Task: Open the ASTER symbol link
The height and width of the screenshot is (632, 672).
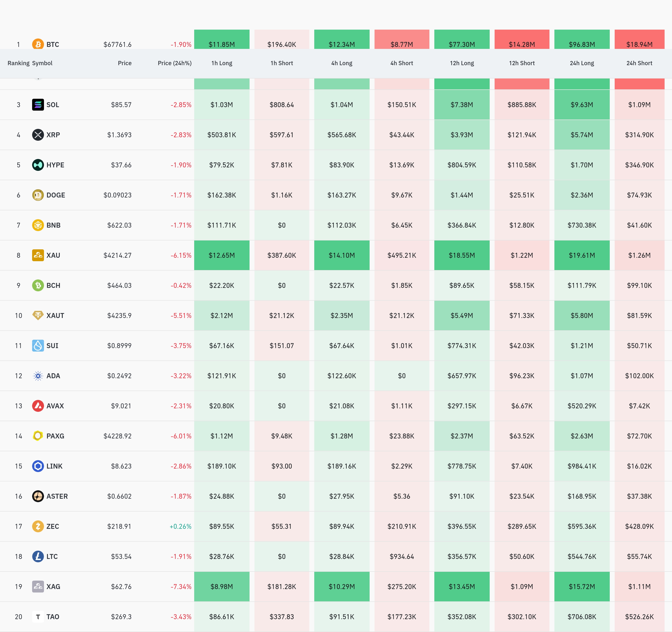Action: (57, 496)
